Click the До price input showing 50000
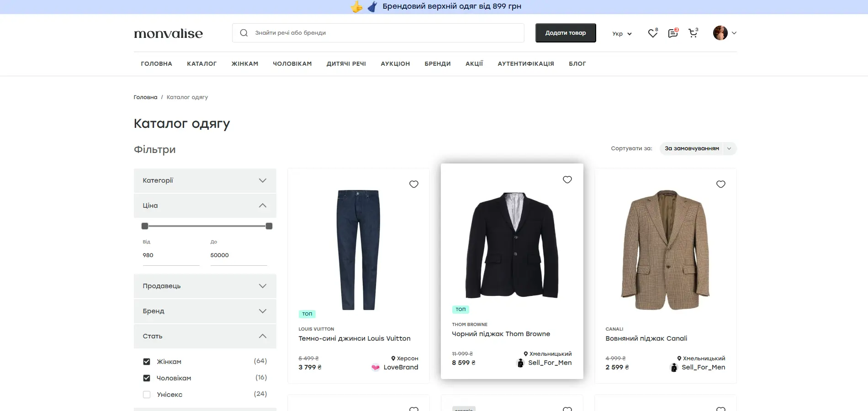The width and height of the screenshot is (868, 411). click(x=238, y=256)
